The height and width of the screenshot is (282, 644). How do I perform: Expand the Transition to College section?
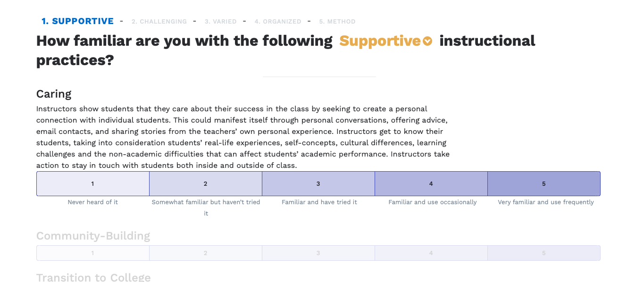(x=93, y=277)
